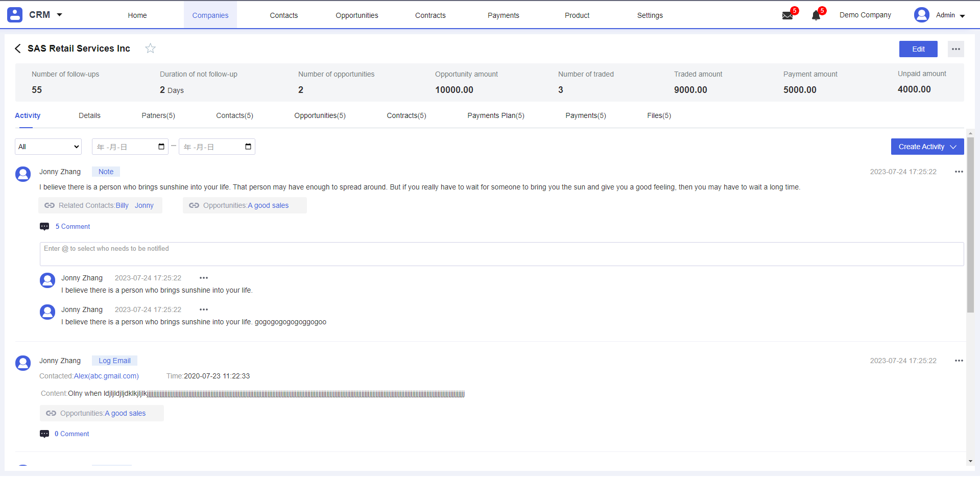Open the Product menu
Viewport: 980px width, 477px height.
coord(577,15)
